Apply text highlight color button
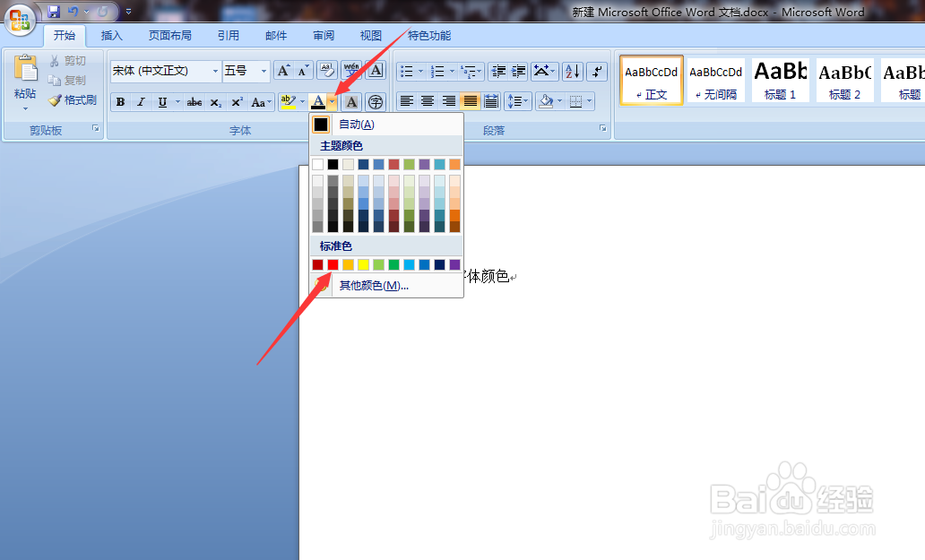This screenshot has width=925, height=560. (x=288, y=102)
